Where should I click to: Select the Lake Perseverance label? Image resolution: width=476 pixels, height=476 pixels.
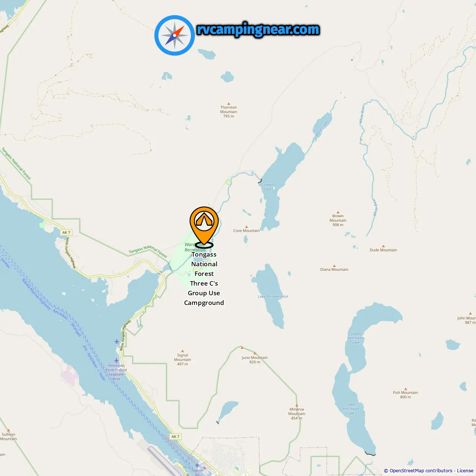coord(273,296)
